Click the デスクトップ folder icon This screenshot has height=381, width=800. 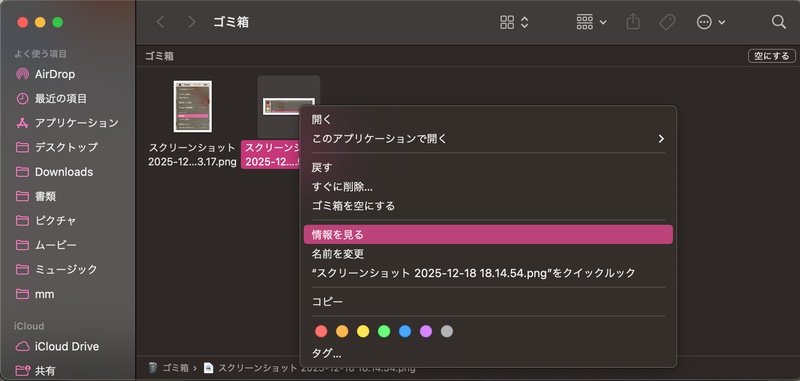[22, 147]
